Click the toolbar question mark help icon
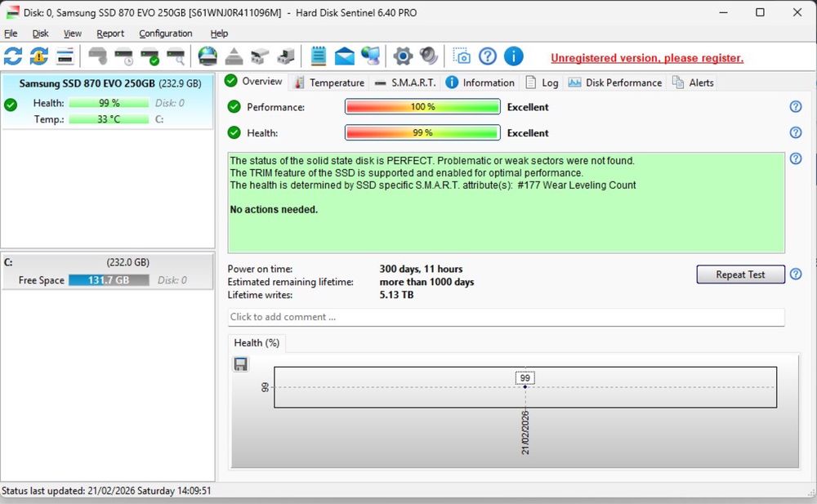This screenshot has height=504, width=817. click(x=487, y=56)
